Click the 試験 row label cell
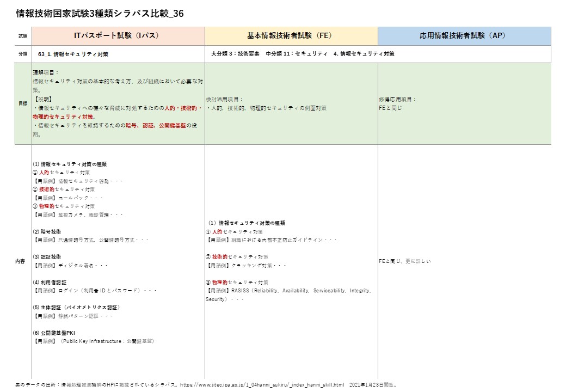This screenshot has width=566, height=392. (x=22, y=35)
